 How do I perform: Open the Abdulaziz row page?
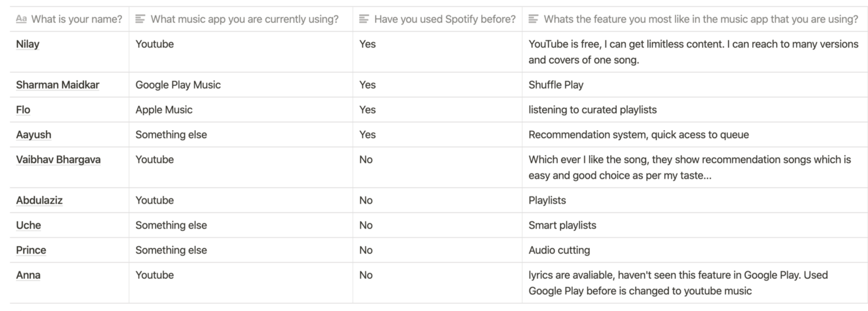(39, 200)
